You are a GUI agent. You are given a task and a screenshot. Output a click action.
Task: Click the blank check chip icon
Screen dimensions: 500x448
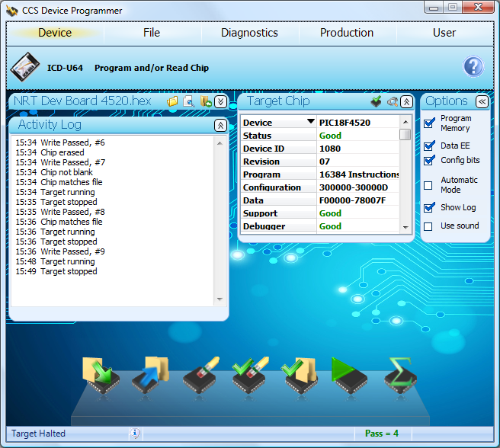(x=250, y=376)
